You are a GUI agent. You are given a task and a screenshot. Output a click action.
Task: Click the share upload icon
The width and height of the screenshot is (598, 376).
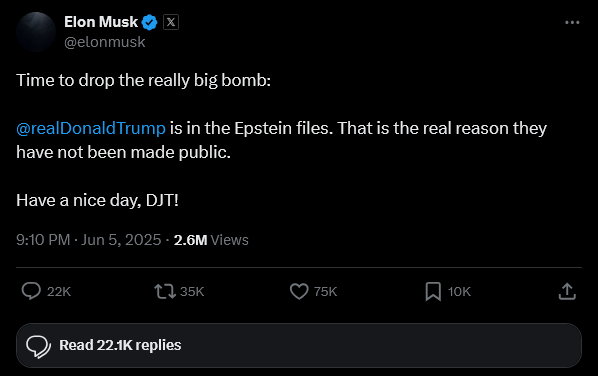pos(567,291)
